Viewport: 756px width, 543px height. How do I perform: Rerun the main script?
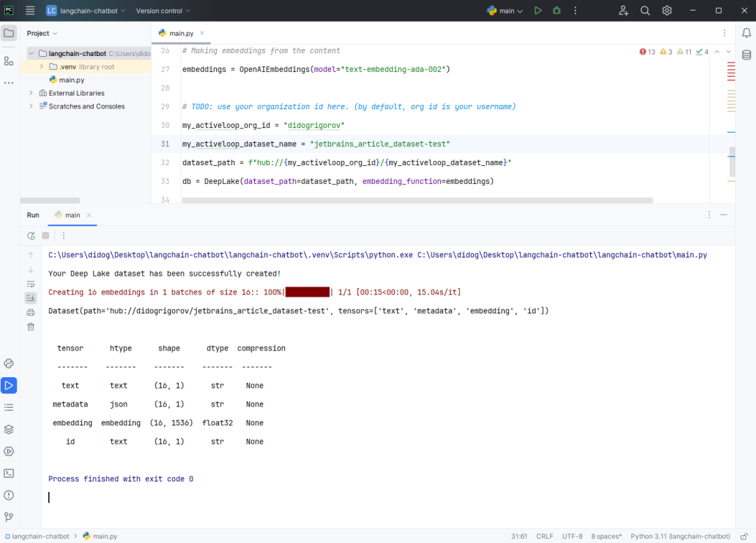pyautogui.click(x=31, y=236)
